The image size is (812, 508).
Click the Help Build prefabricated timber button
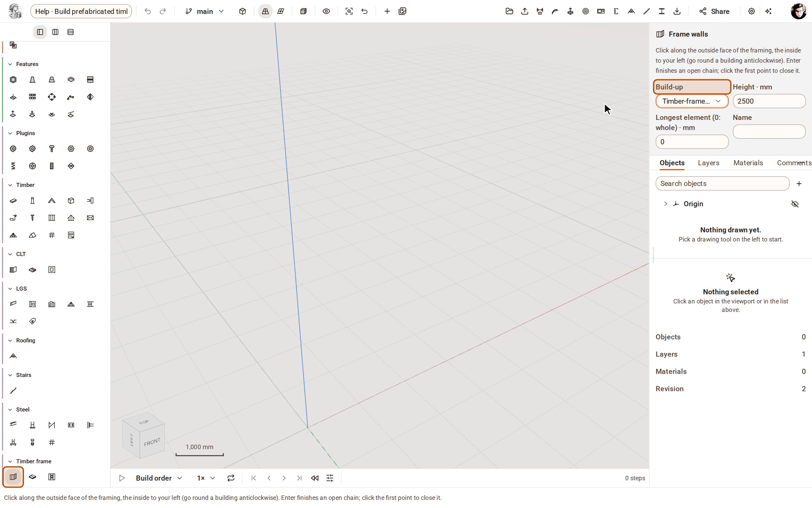pos(81,11)
